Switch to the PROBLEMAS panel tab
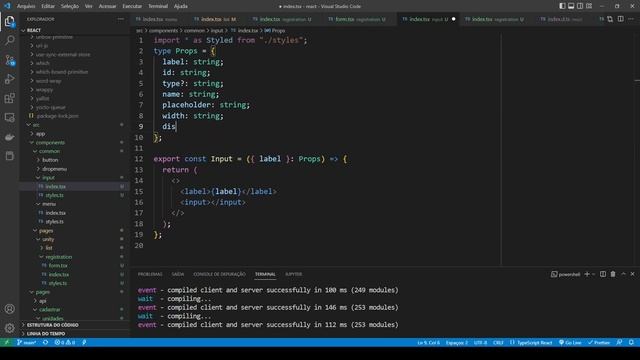The image size is (640, 360). pos(150,274)
